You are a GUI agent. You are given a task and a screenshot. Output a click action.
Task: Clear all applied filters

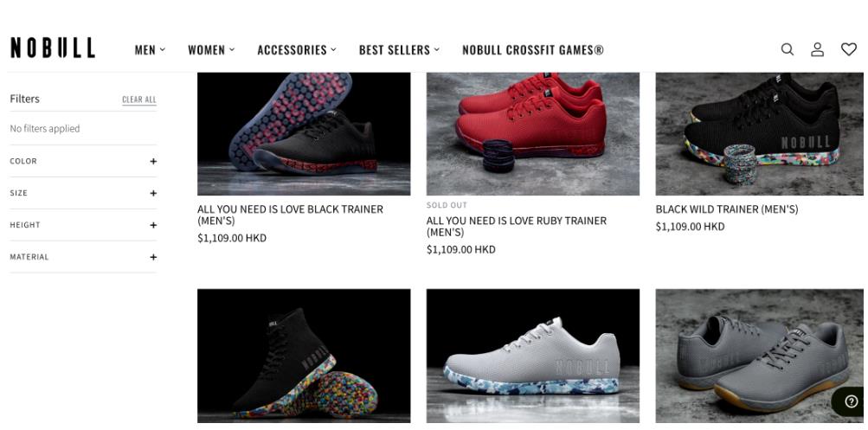point(139,99)
